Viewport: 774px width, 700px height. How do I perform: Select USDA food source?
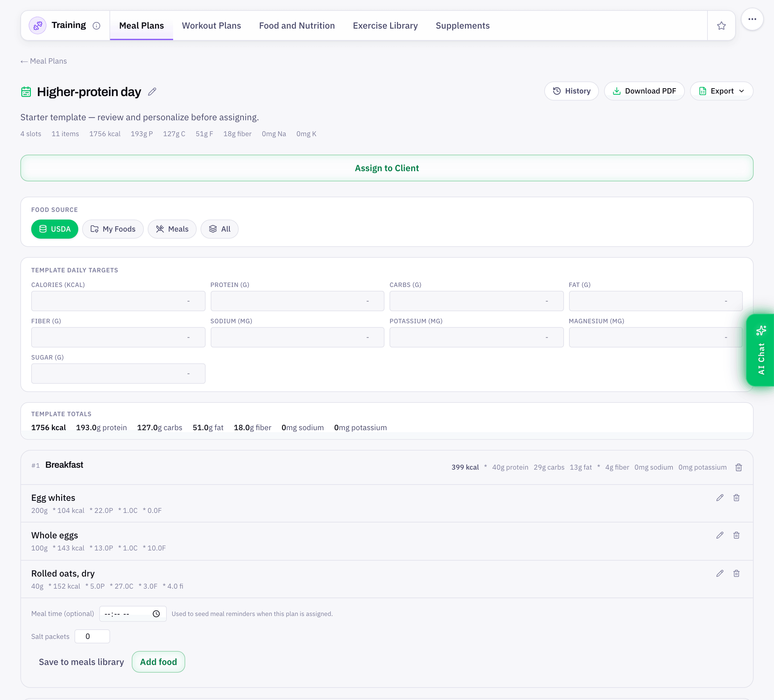pos(54,229)
